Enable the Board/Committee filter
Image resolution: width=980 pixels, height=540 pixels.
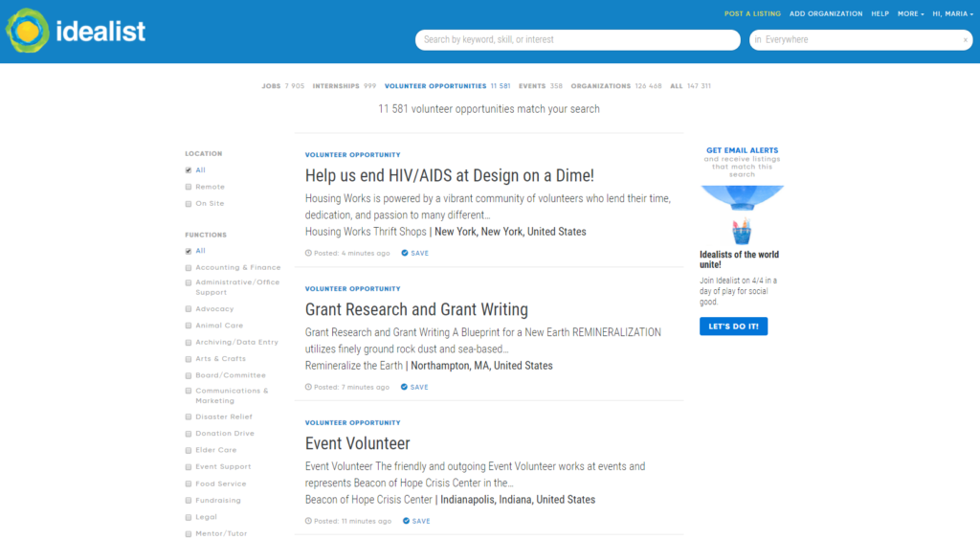tap(189, 375)
